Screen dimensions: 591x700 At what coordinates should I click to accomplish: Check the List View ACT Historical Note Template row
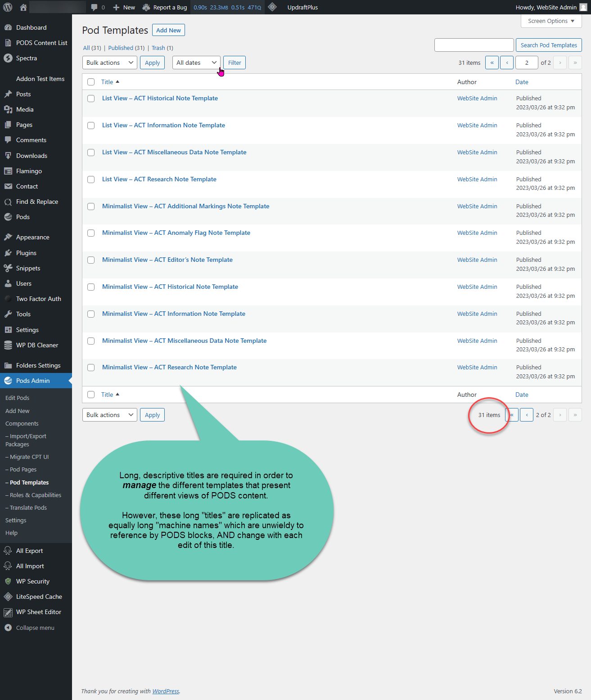coord(90,99)
